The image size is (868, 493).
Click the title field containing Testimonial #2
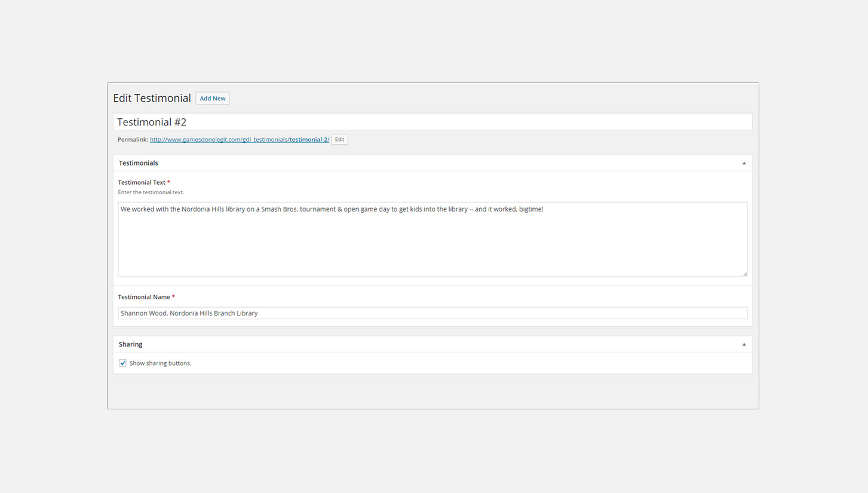click(433, 121)
